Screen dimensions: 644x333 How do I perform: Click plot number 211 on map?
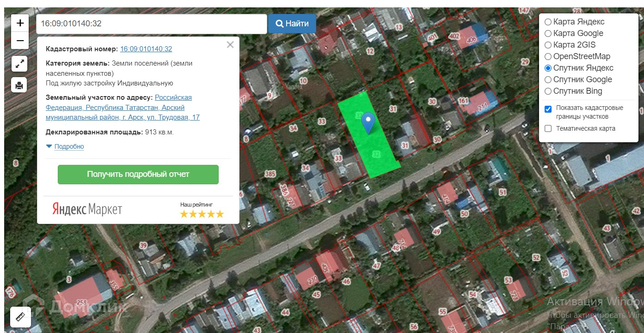[x=483, y=108]
